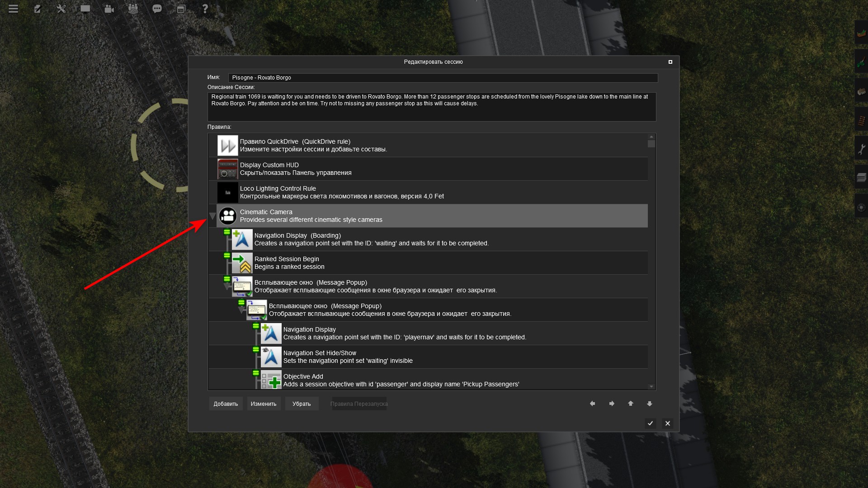Click the Display Custom HUD rule icon
868x488 pixels.
pyautogui.click(x=227, y=169)
